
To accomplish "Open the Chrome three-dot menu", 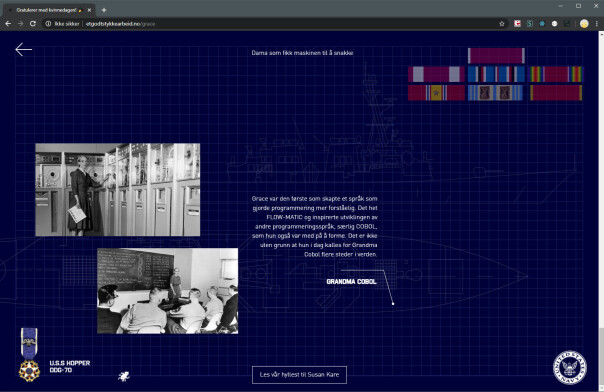I will (597, 24).
